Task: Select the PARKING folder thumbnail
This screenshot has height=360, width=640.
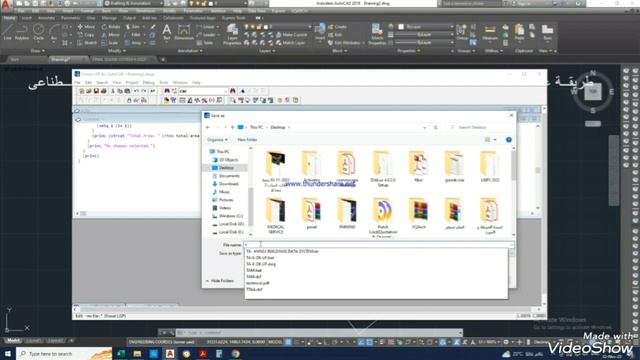Action: (x=347, y=213)
